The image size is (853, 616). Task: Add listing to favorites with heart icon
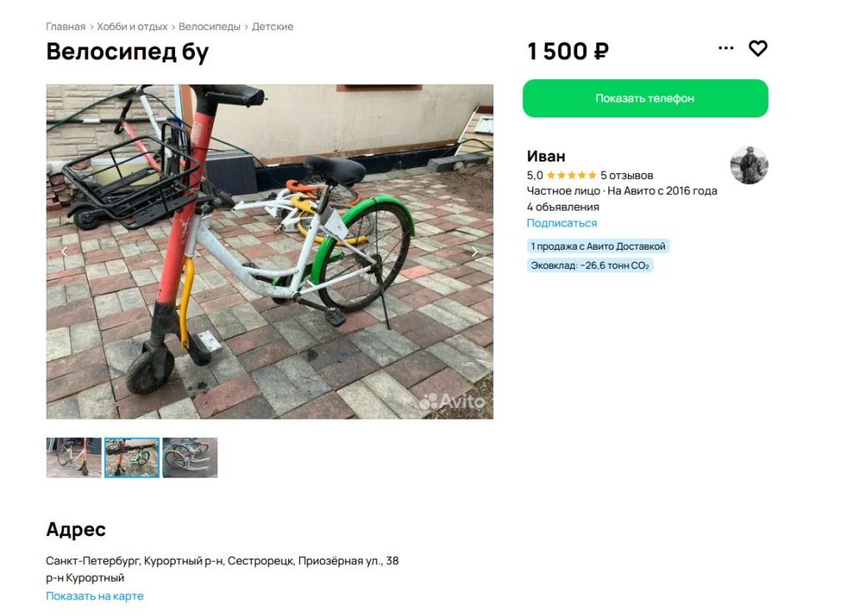(757, 48)
